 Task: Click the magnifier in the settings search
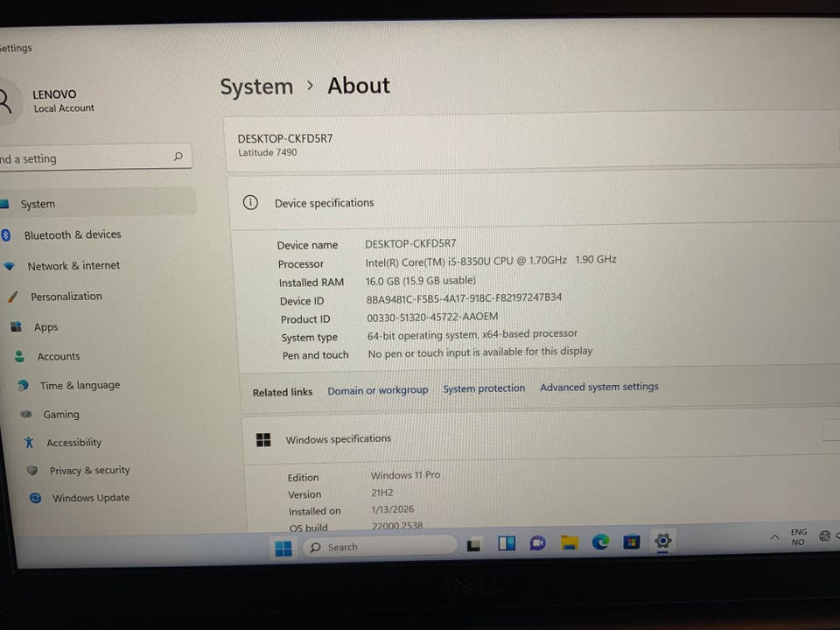[x=178, y=156]
